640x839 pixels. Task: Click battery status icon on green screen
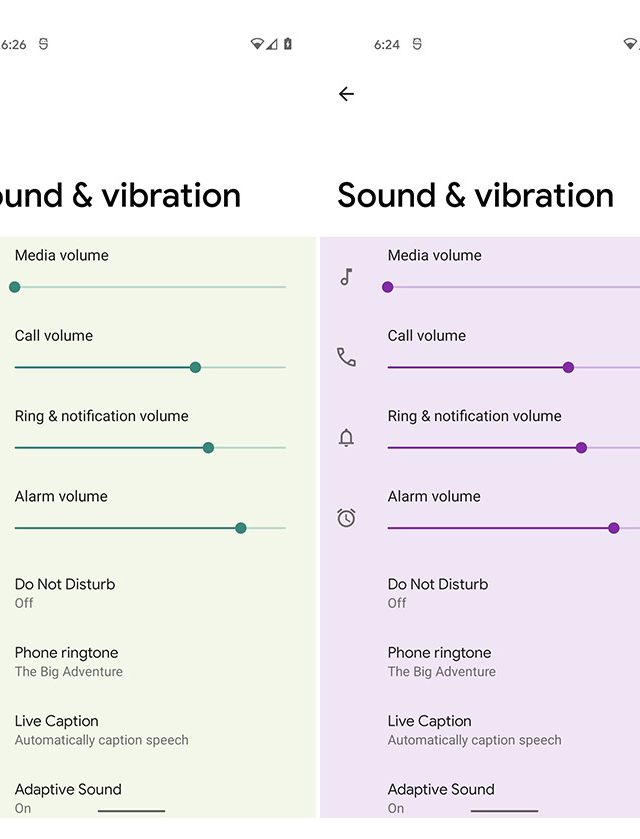tap(288, 44)
